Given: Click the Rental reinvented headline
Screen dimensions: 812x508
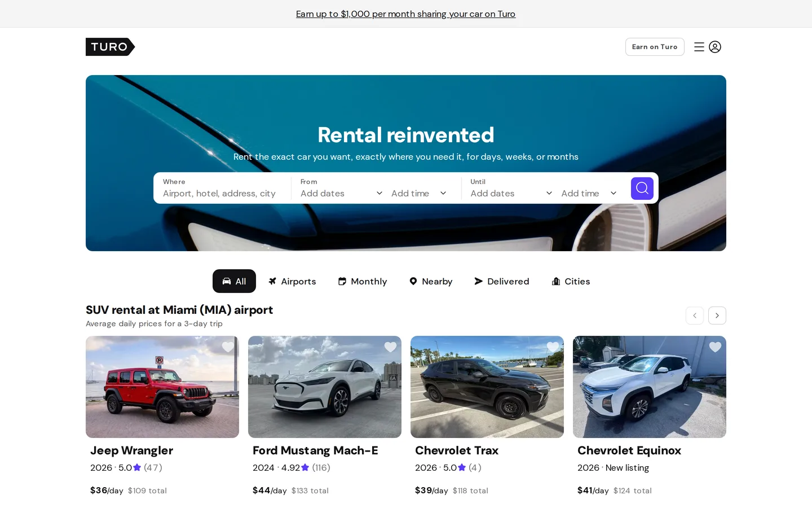Looking at the screenshot, I should pos(406,135).
